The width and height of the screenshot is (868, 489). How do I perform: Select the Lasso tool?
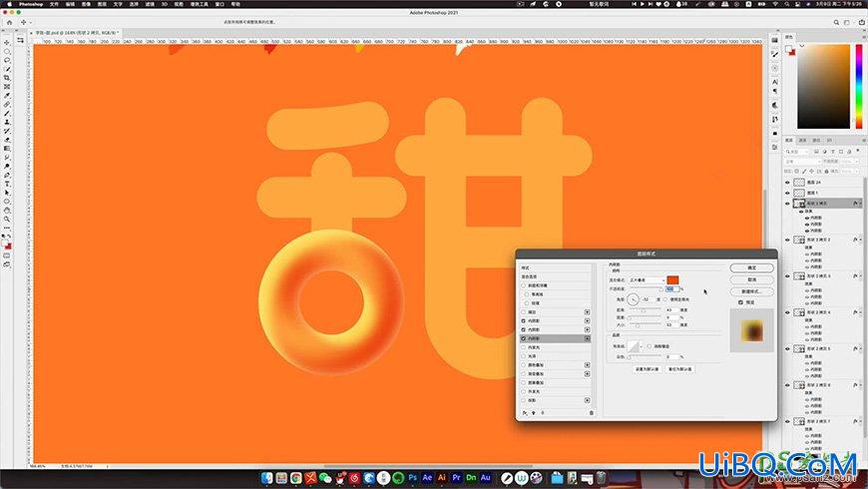coord(7,60)
